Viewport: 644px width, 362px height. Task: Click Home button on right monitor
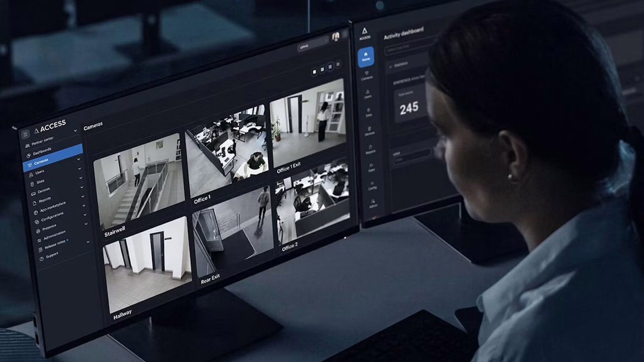point(366,57)
